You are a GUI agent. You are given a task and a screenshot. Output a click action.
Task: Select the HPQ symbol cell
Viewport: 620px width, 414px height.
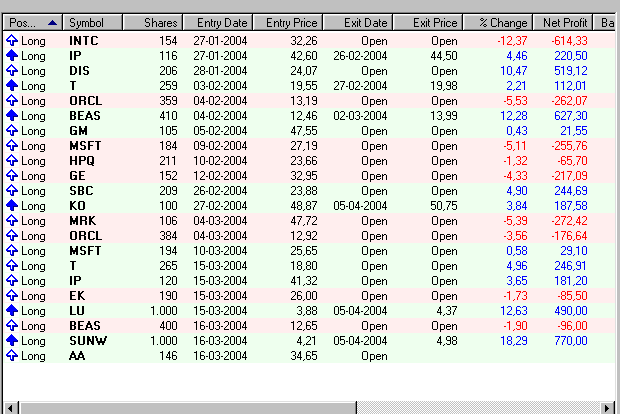coord(82,161)
